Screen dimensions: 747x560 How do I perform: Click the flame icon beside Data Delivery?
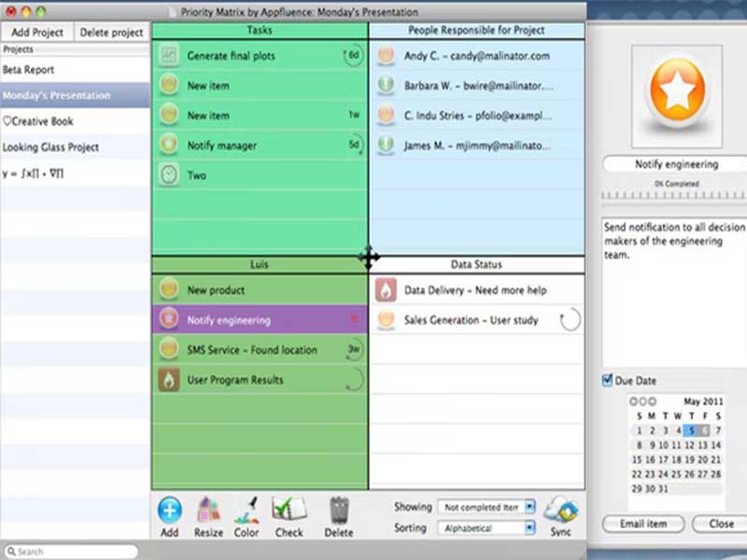[386, 290]
